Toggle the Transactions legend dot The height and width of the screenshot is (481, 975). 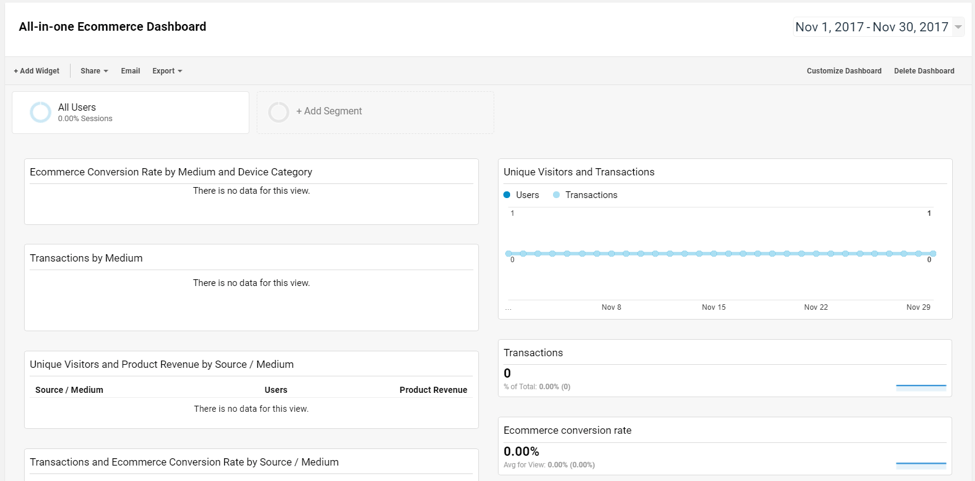coord(557,195)
